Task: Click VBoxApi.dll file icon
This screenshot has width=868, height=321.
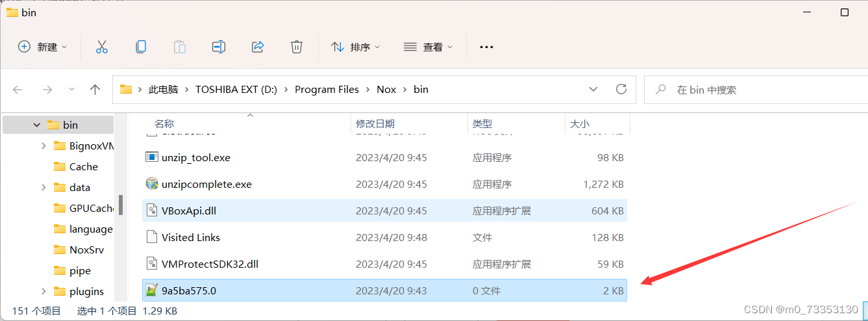Action: (x=152, y=211)
